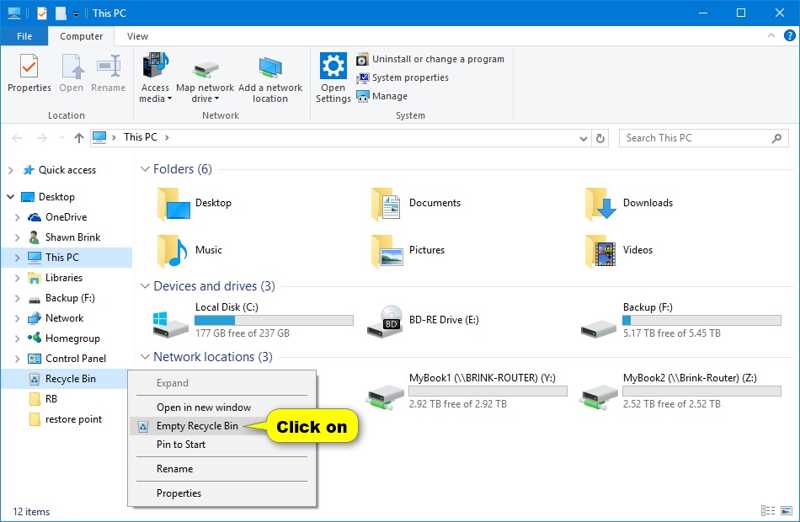Switch to the View ribbon tab

(x=137, y=36)
